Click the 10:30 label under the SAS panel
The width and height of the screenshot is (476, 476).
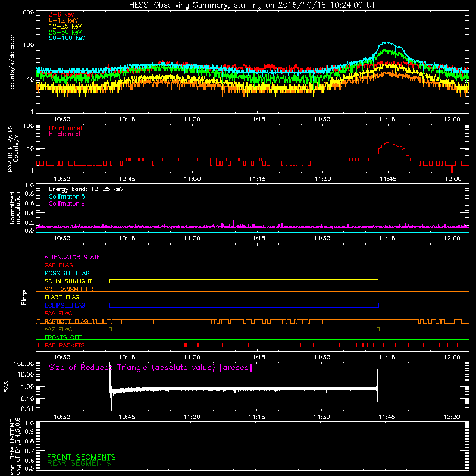point(62,417)
